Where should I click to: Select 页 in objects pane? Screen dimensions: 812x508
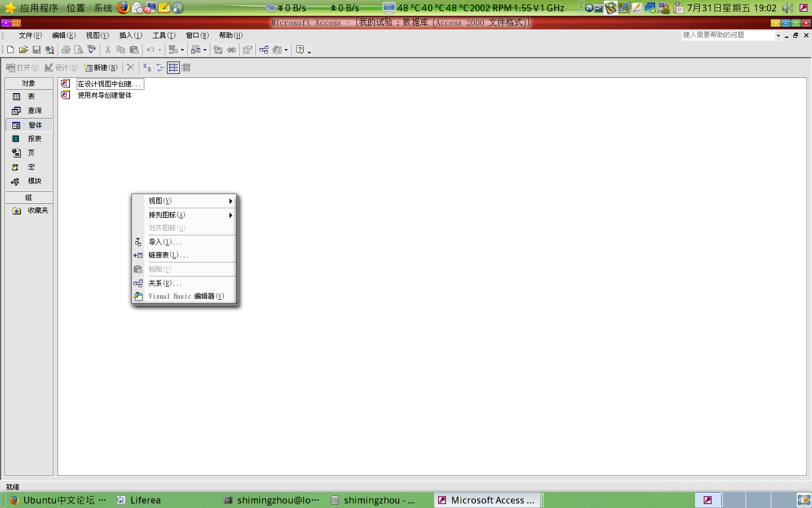coord(29,153)
